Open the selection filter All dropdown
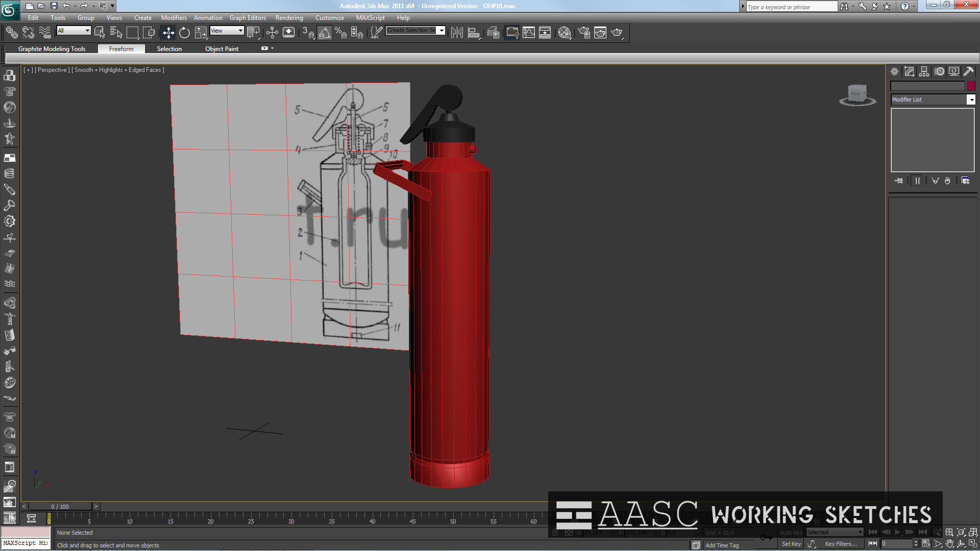This screenshot has height=551, width=980. (x=73, y=31)
